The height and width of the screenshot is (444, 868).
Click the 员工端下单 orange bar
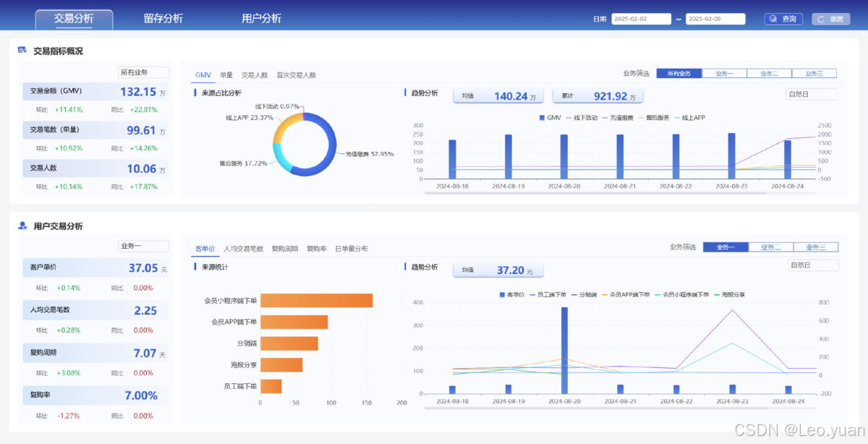pyautogui.click(x=271, y=386)
